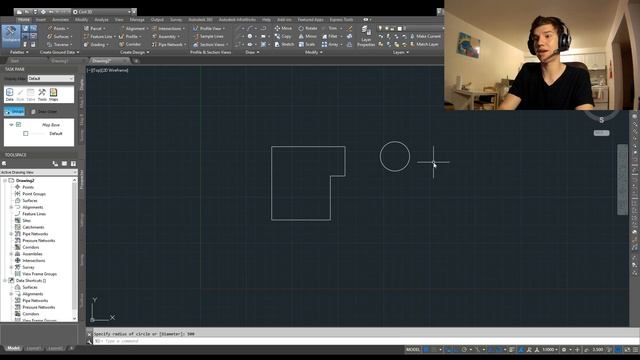This screenshot has height=360, width=640.
Task: Toggle the MODEL space button on status bar
Action: point(413,350)
